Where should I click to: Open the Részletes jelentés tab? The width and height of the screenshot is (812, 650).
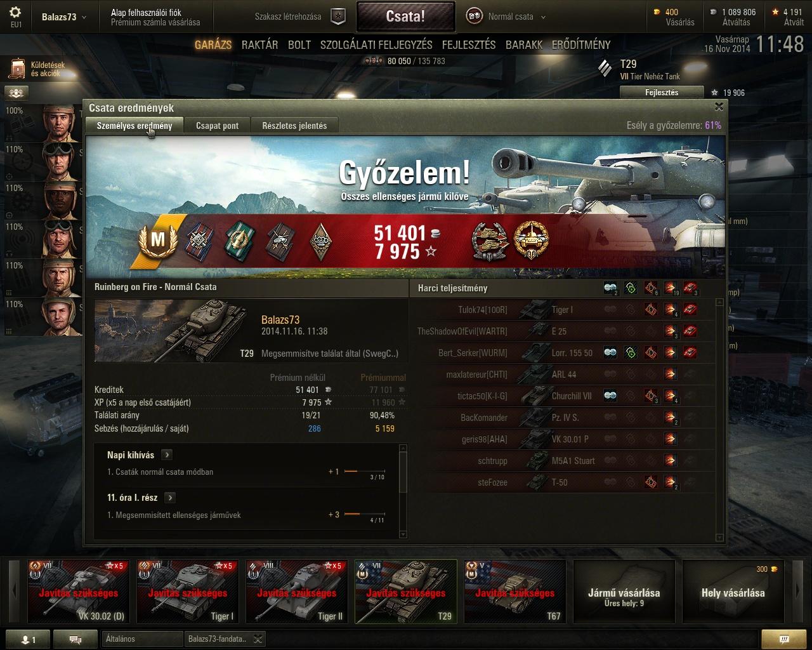click(x=294, y=126)
